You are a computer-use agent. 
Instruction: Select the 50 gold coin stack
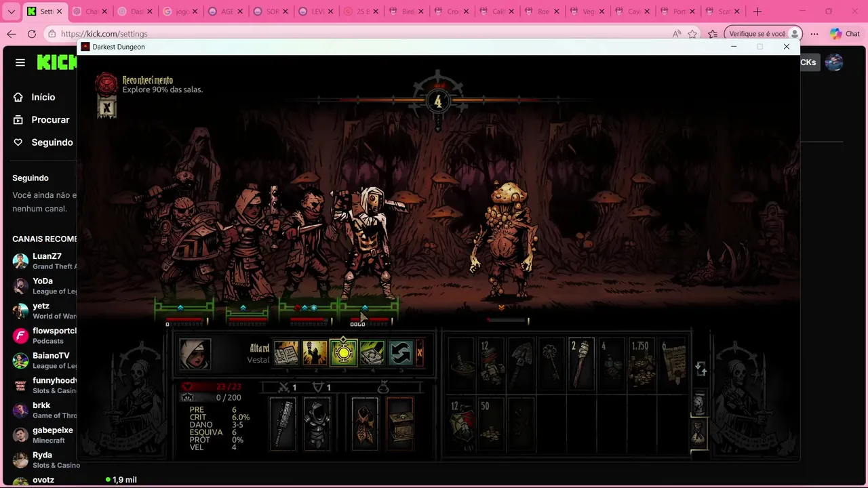492,424
